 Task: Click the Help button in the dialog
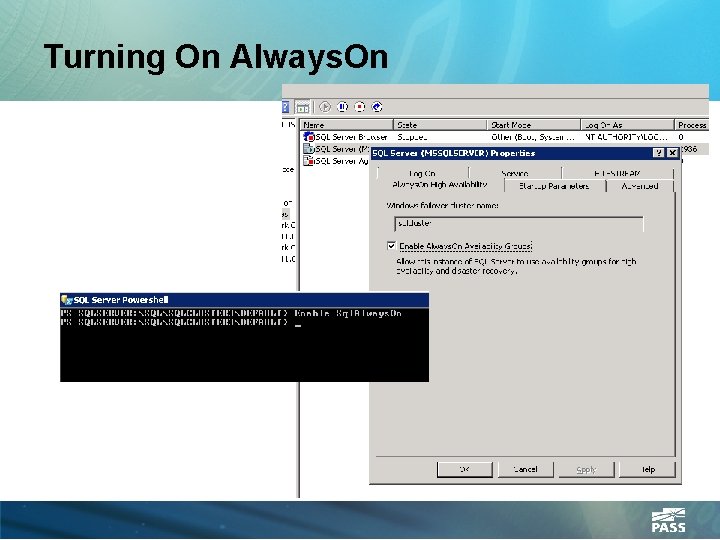click(x=647, y=469)
